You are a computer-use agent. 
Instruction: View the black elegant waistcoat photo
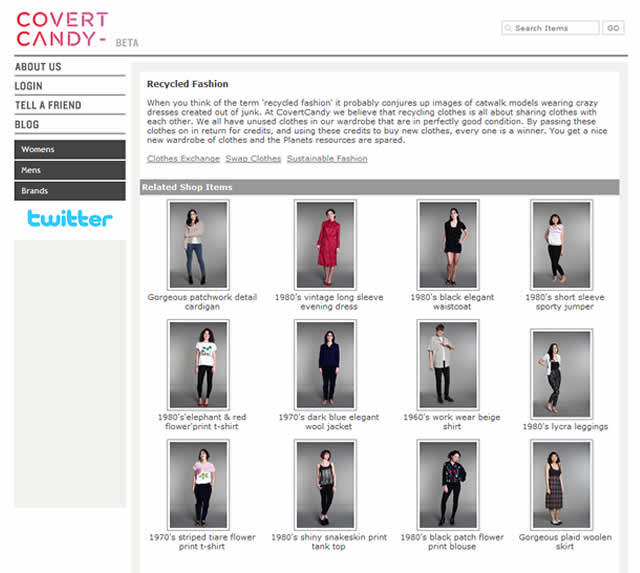pos(448,245)
